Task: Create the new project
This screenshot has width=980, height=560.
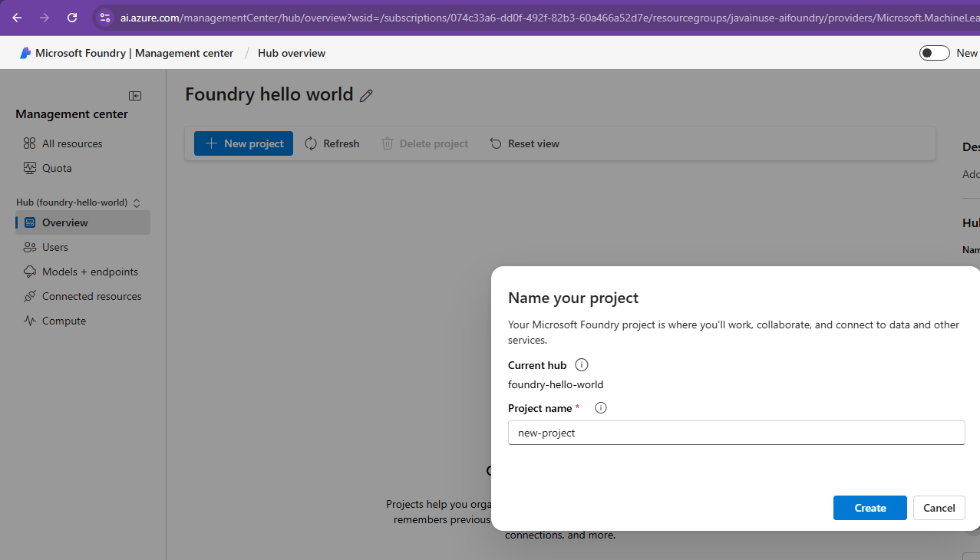Action: (869, 507)
